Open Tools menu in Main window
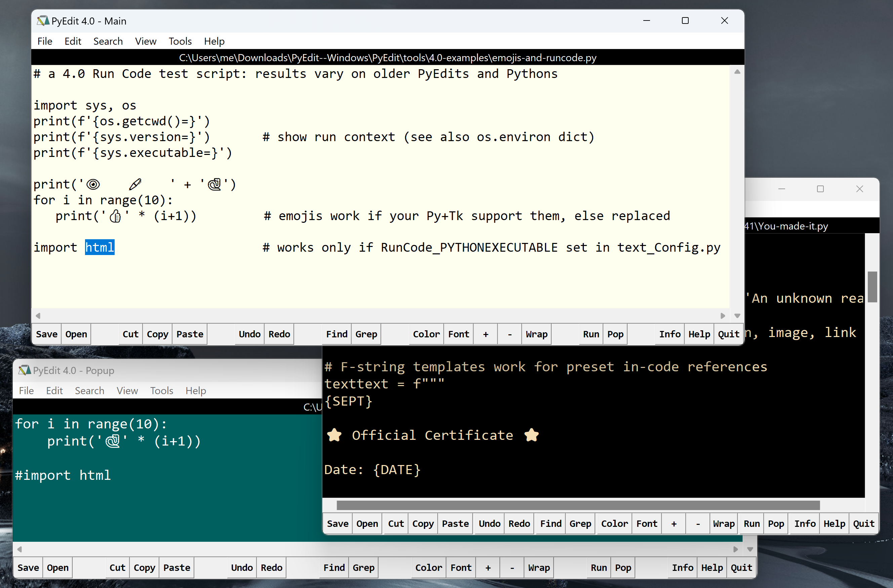Image resolution: width=893 pixels, height=588 pixels. (x=180, y=41)
